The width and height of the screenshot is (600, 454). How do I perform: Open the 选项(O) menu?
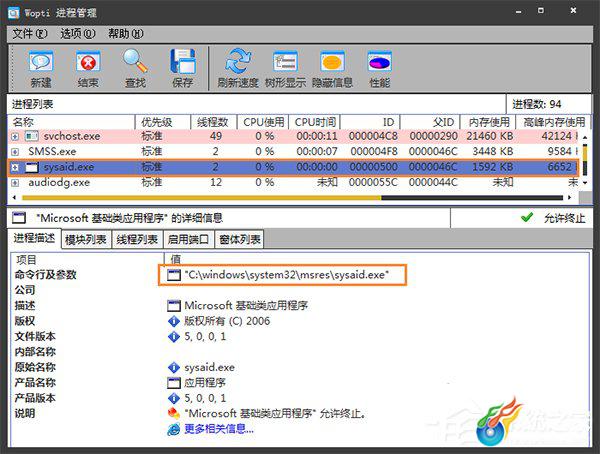[x=78, y=34]
